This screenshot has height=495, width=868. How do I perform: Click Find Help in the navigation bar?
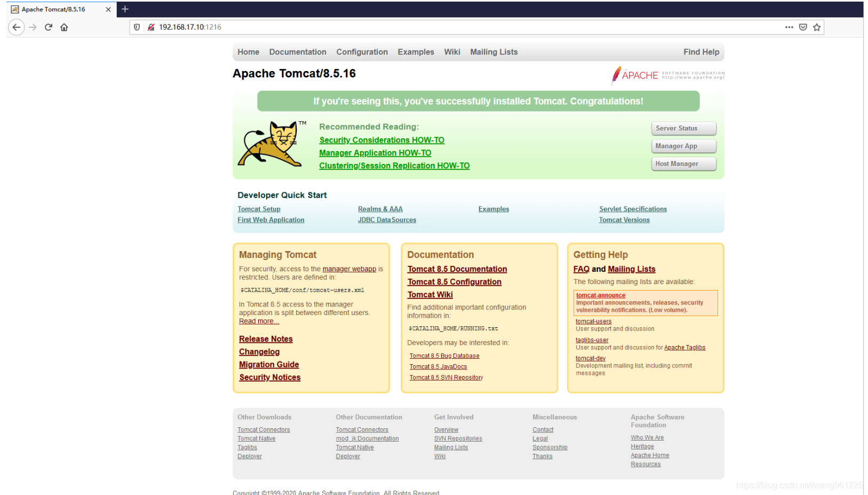701,52
